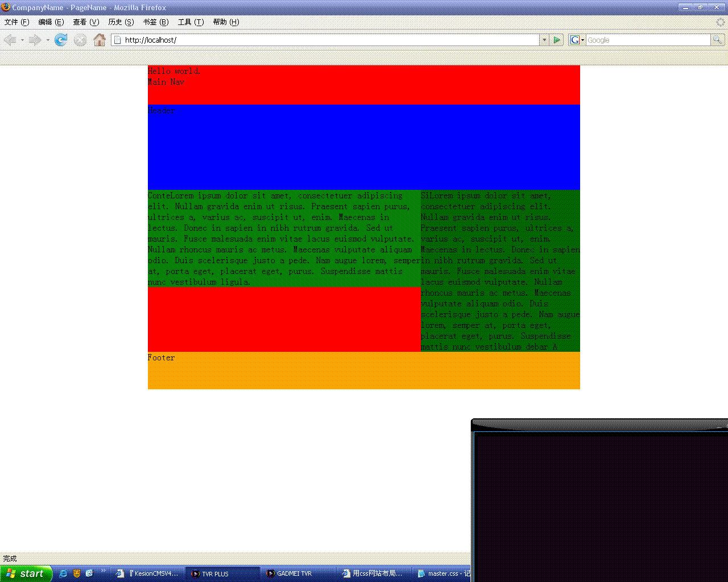Click the third quick launch browser icon
This screenshot has width=728, height=582.
tap(89, 573)
